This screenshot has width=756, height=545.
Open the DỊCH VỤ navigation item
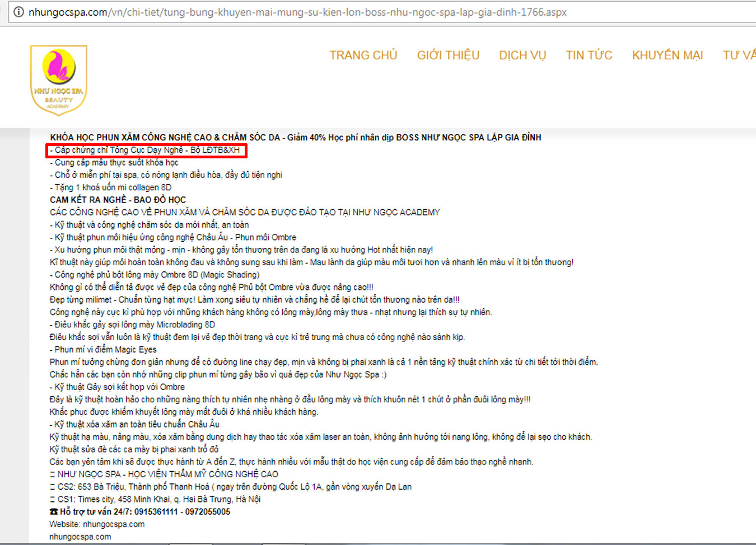click(x=522, y=55)
